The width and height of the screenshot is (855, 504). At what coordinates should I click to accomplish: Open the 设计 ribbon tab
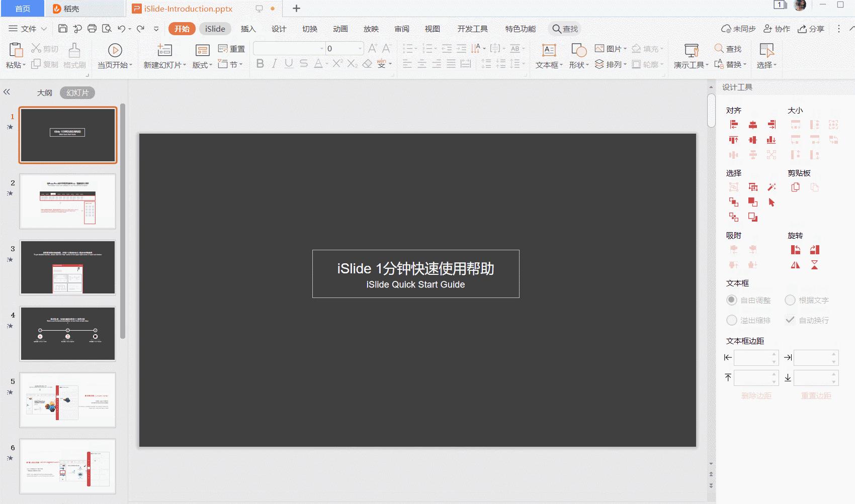tap(279, 29)
